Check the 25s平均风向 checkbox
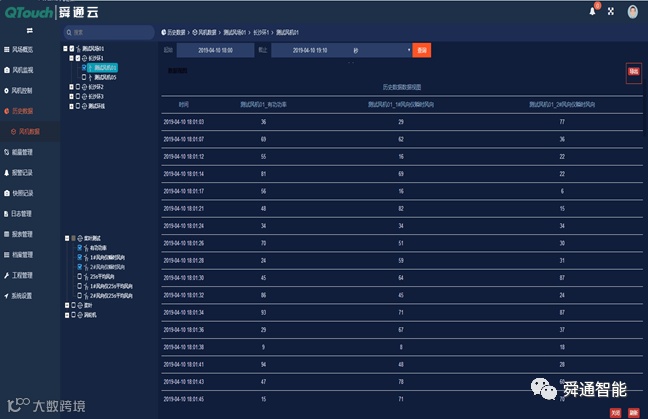Image resolution: width=648 pixels, height=419 pixels. tap(80, 276)
